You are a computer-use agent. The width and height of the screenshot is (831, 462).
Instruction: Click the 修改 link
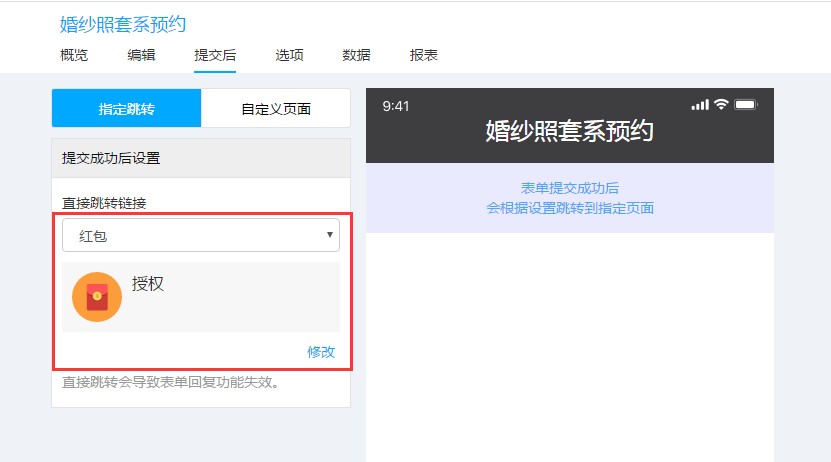[321, 352]
